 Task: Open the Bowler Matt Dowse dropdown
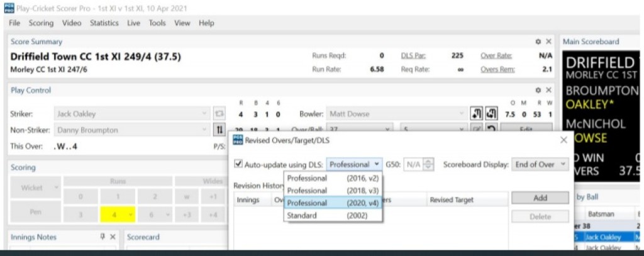(397, 114)
